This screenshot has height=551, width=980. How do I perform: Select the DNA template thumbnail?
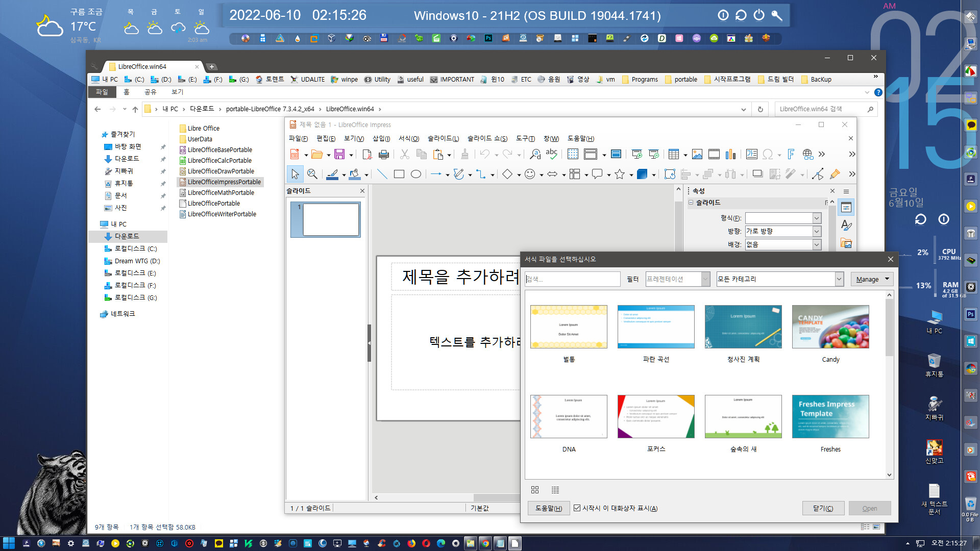click(569, 417)
